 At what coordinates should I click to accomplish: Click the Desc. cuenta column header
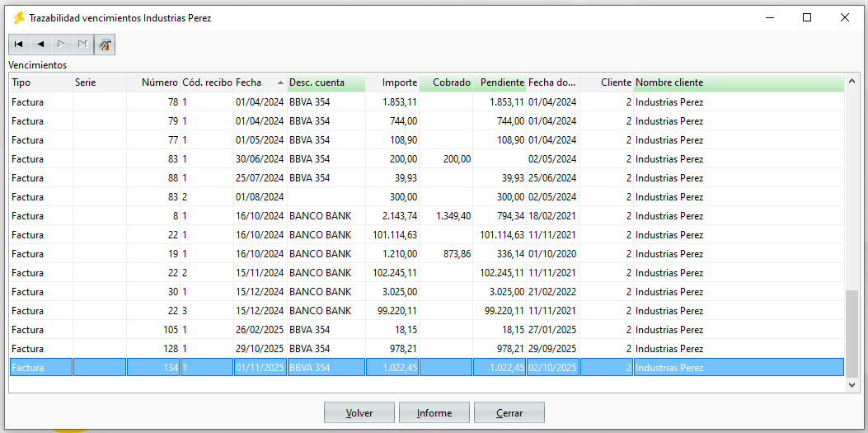tap(326, 82)
